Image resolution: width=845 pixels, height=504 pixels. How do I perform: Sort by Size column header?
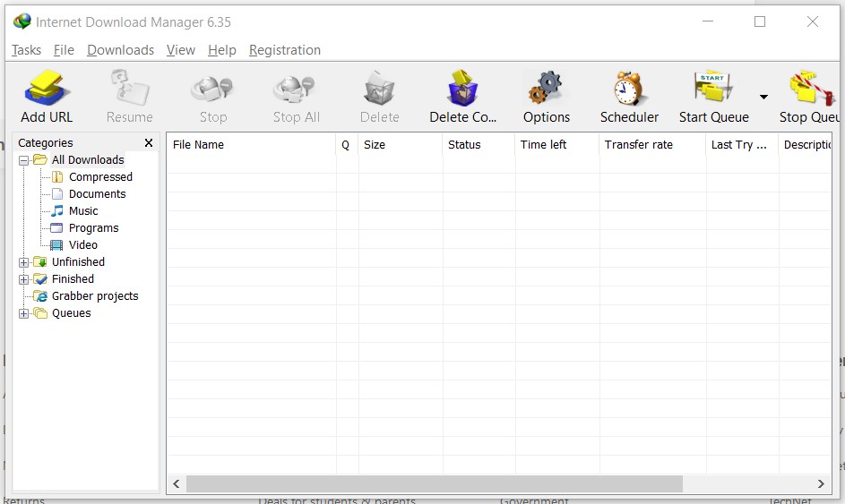point(401,145)
